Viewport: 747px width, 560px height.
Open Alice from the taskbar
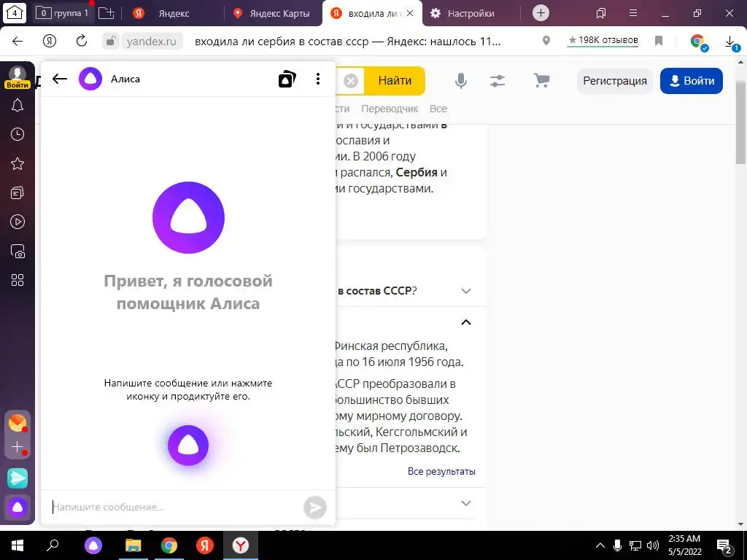point(93,545)
